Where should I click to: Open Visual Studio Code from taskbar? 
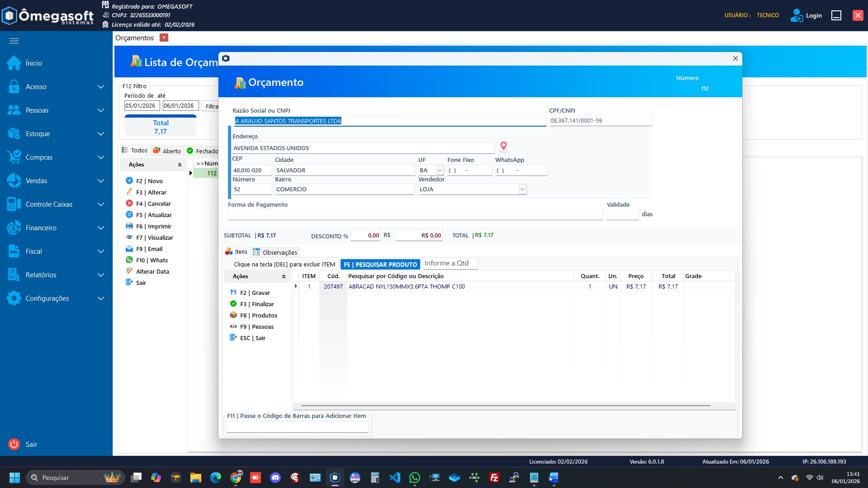395,478
